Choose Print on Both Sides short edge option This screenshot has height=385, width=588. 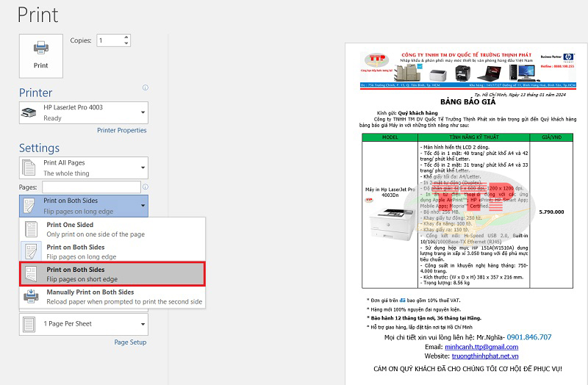click(112, 274)
